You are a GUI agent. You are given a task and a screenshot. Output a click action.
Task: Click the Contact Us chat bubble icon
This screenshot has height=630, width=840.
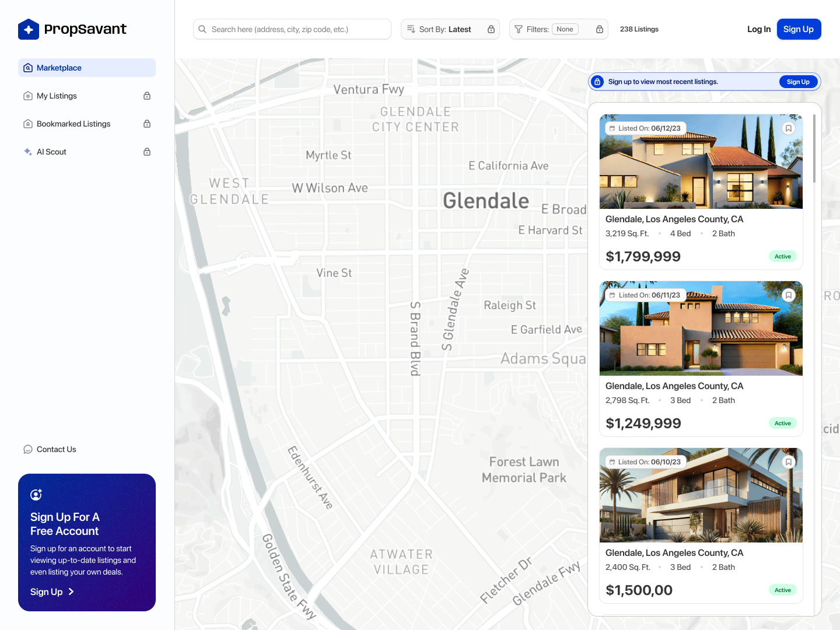coord(28,449)
